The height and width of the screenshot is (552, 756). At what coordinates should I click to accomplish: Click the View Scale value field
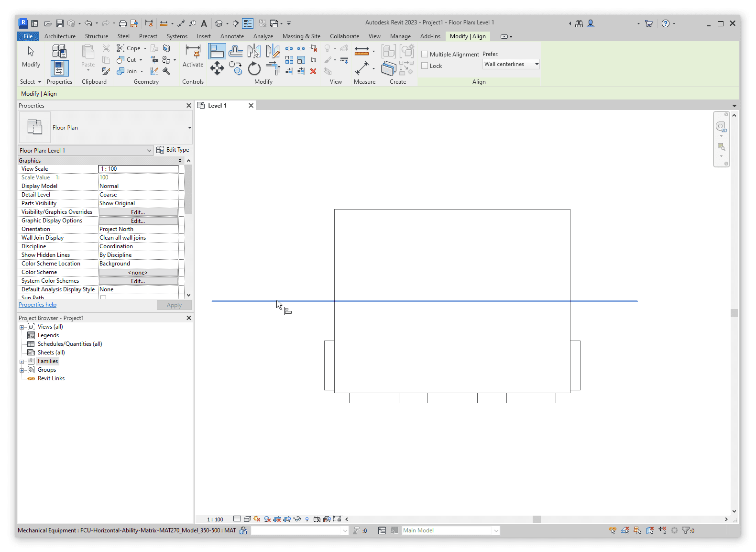138,169
